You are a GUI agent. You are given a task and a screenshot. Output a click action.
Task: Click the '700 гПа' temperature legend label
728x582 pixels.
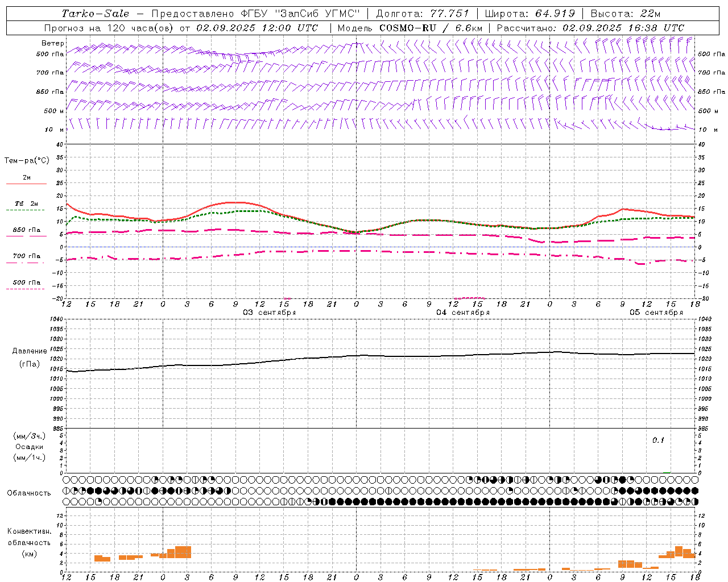pos(27,256)
